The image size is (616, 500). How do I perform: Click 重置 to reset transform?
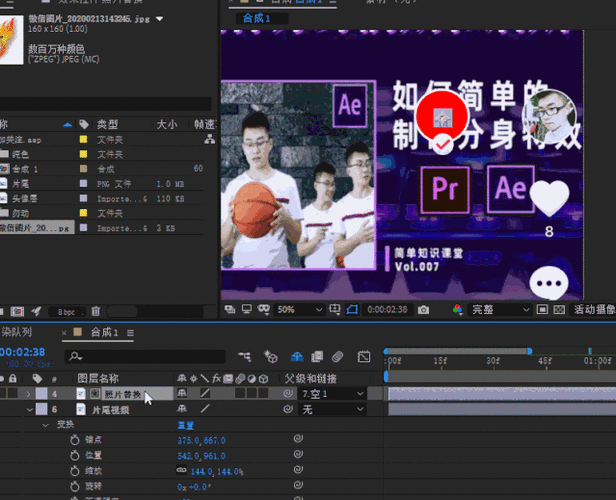point(185,425)
